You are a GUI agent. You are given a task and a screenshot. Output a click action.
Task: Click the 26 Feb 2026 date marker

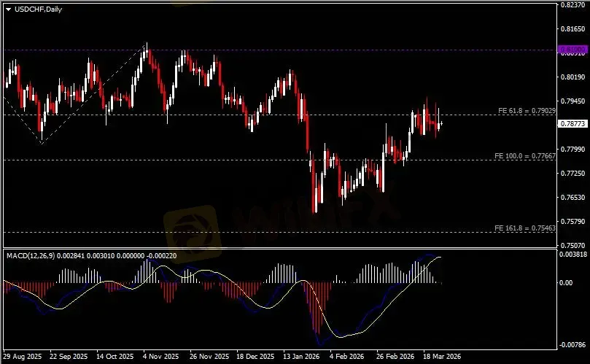(x=395, y=358)
